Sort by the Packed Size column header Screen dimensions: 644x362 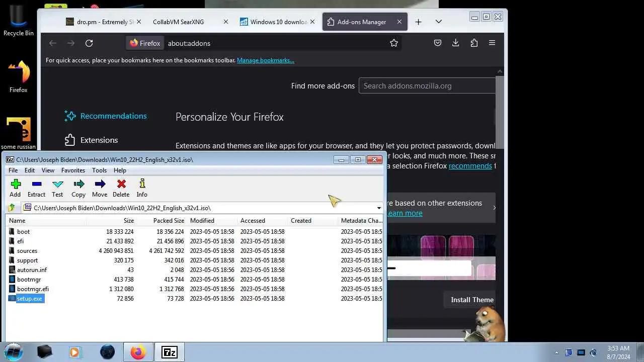point(162,221)
